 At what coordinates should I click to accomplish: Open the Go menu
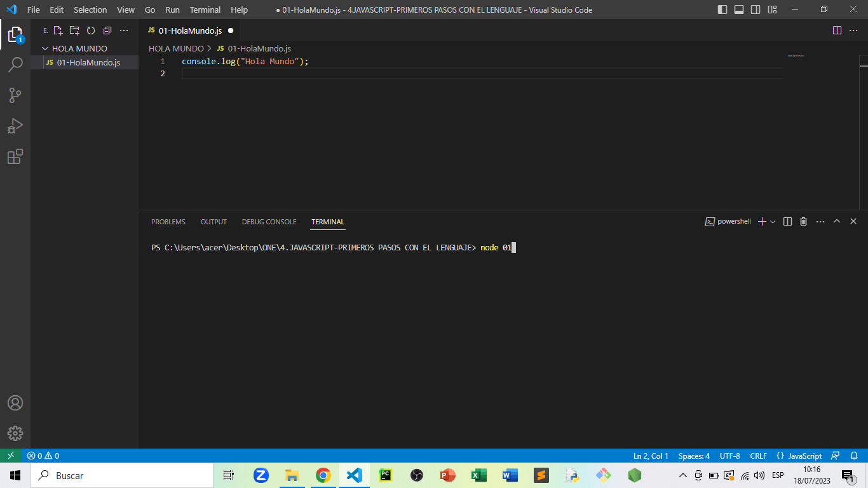pos(150,10)
